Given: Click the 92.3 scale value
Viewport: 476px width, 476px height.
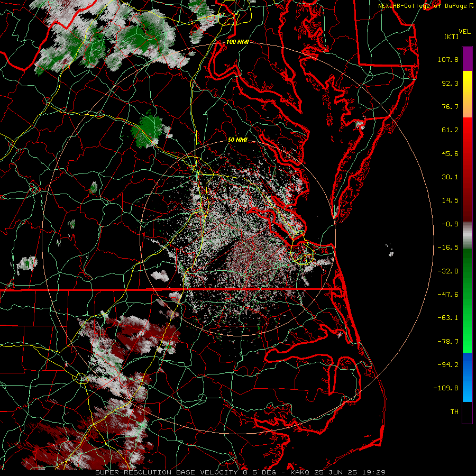Looking at the screenshot, I should (450, 83).
